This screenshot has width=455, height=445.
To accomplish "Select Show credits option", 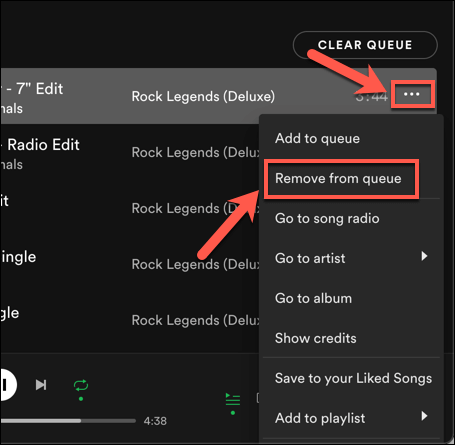I will [x=315, y=338].
